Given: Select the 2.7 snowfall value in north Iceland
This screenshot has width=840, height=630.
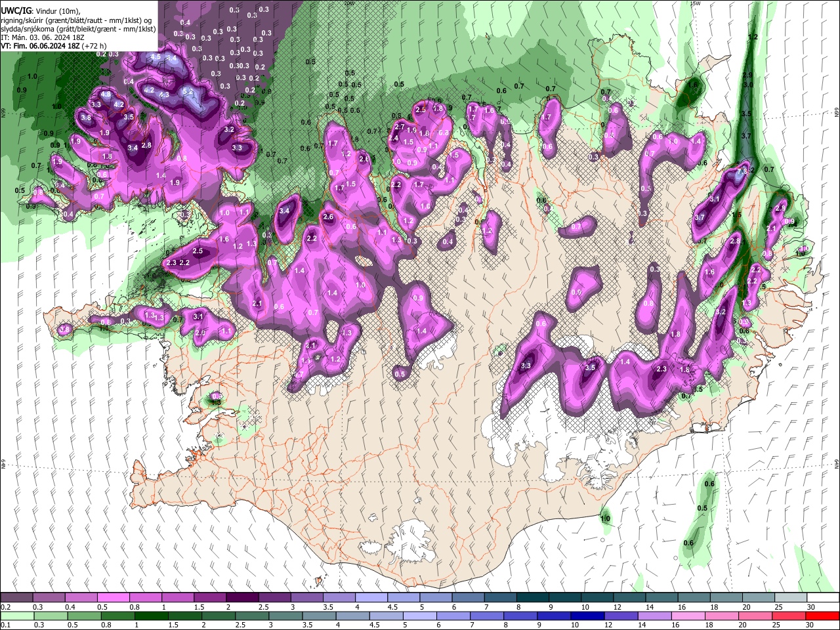Looking at the screenshot, I should pyautogui.click(x=400, y=127).
